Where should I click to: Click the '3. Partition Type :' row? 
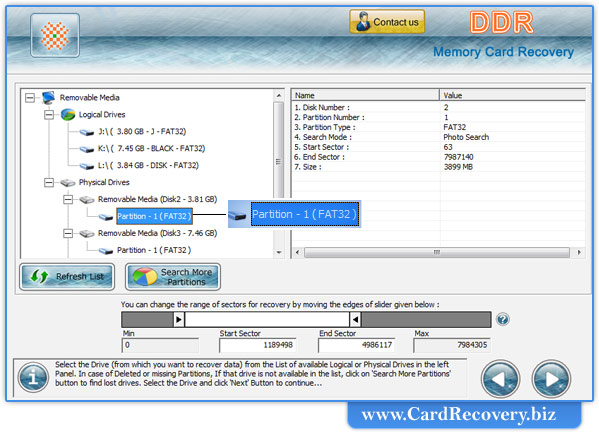(439, 127)
